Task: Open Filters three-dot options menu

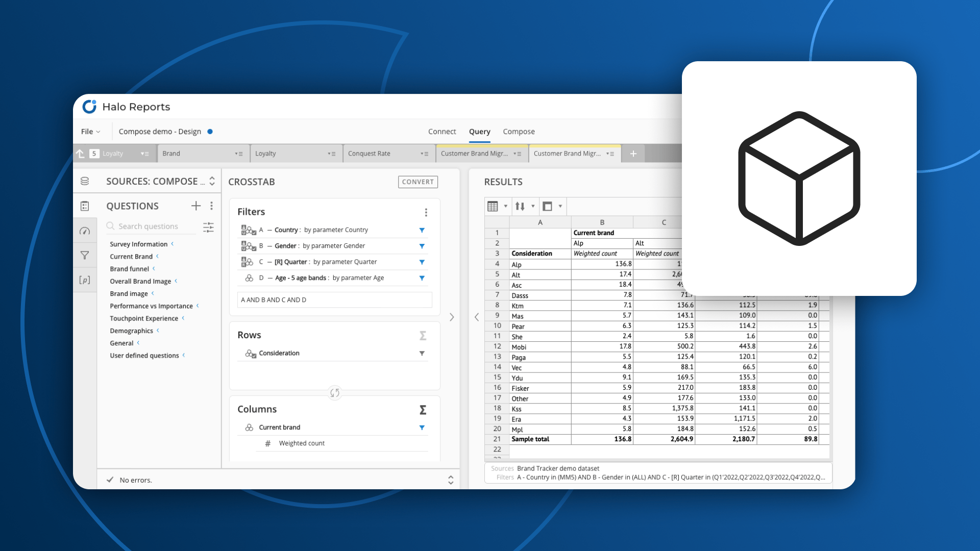Action: [x=426, y=212]
